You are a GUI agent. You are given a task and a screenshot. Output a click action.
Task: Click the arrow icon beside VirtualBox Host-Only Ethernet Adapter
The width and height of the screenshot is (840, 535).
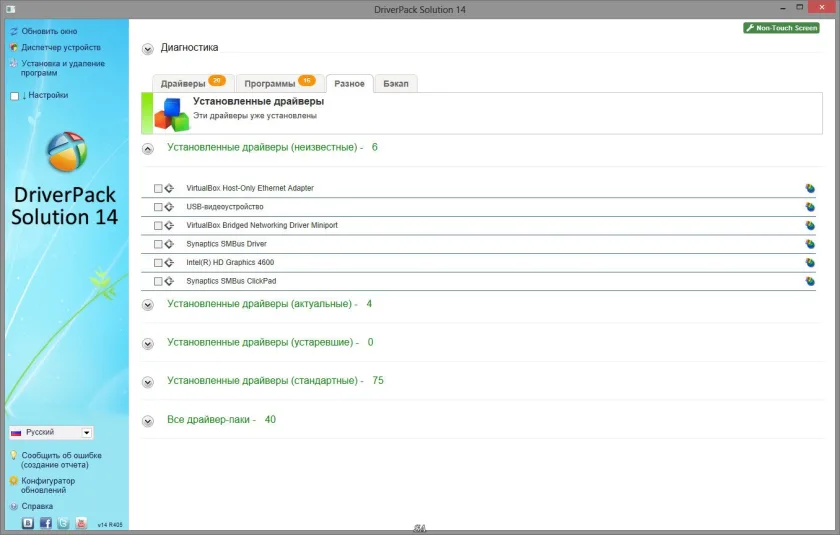click(169, 188)
